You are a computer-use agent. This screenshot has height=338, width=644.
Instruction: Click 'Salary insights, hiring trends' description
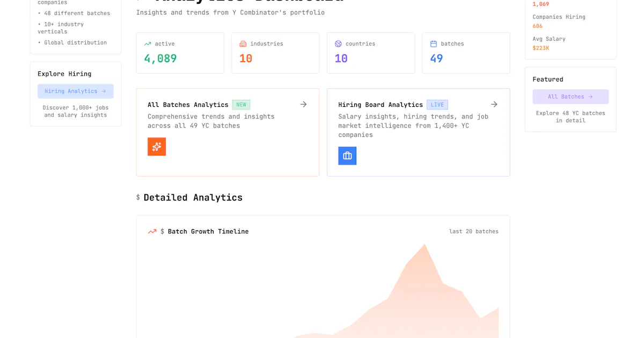point(413,126)
